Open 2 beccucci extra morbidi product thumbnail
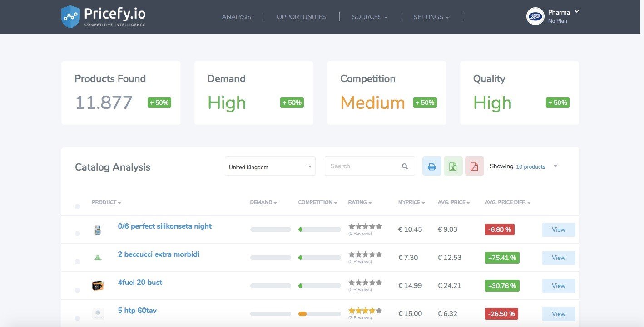The height and width of the screenshot is (327, 644). [x=98, y=258]
